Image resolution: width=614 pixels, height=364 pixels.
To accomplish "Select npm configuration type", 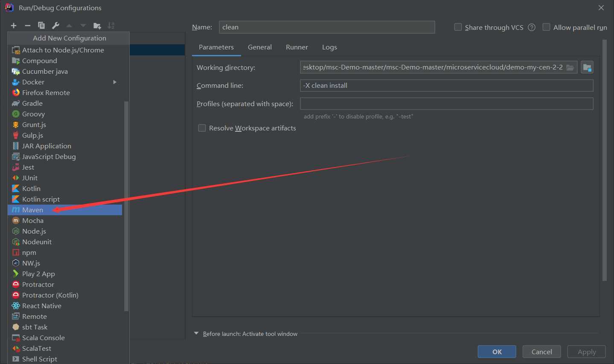I will pos(65,252).
